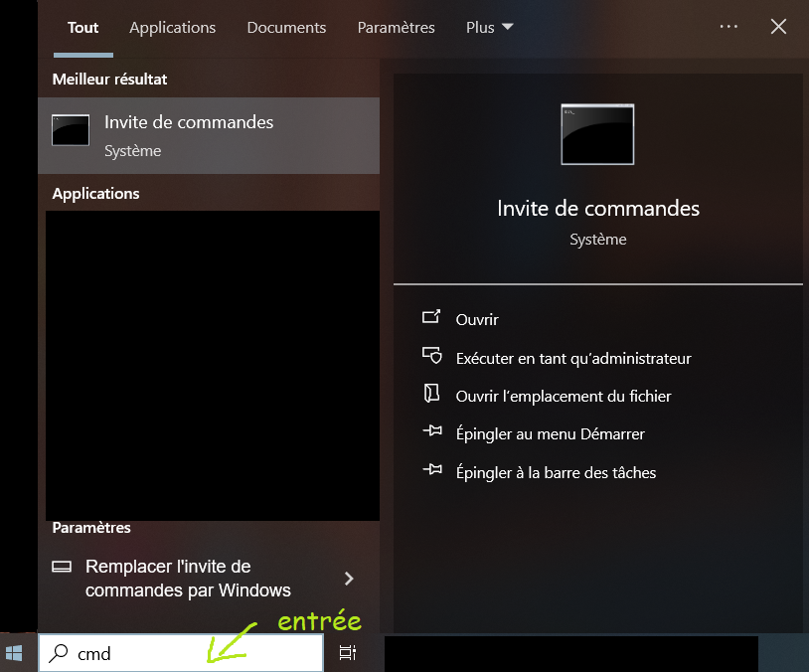Click the cmd search input field
The image size is (809, 672).
pyautogui.click(x=181, y=653)
